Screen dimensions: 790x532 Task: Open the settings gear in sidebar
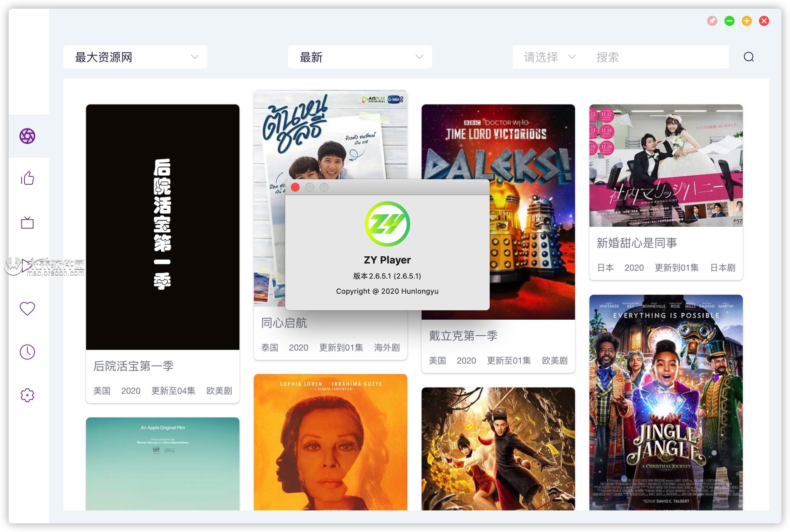pyautogui.click(x=27, y=395)
